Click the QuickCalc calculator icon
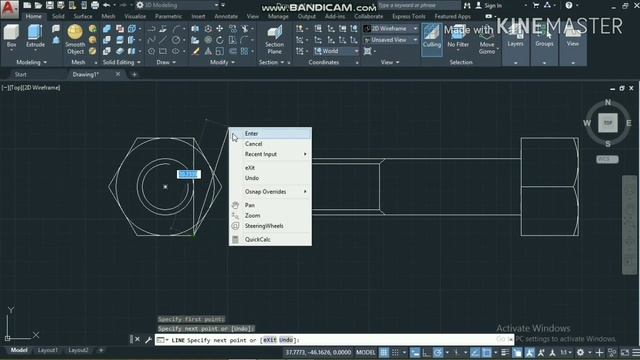 pos(235,240)
